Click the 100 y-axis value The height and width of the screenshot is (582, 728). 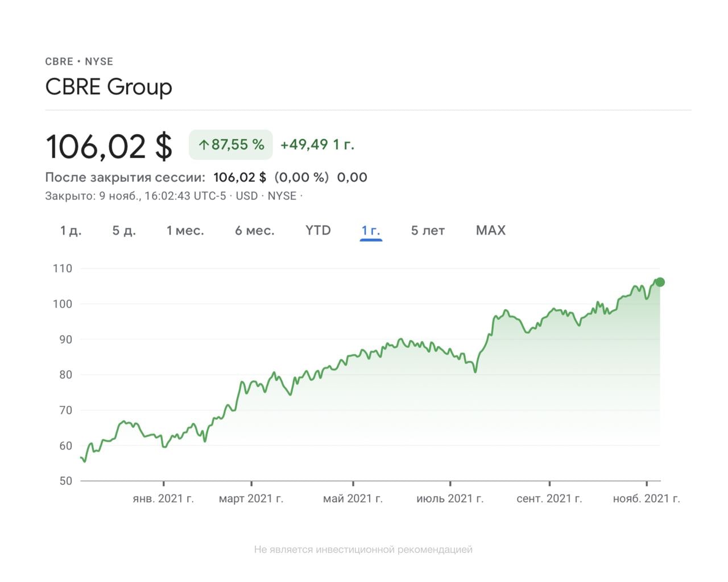point(63,304)
